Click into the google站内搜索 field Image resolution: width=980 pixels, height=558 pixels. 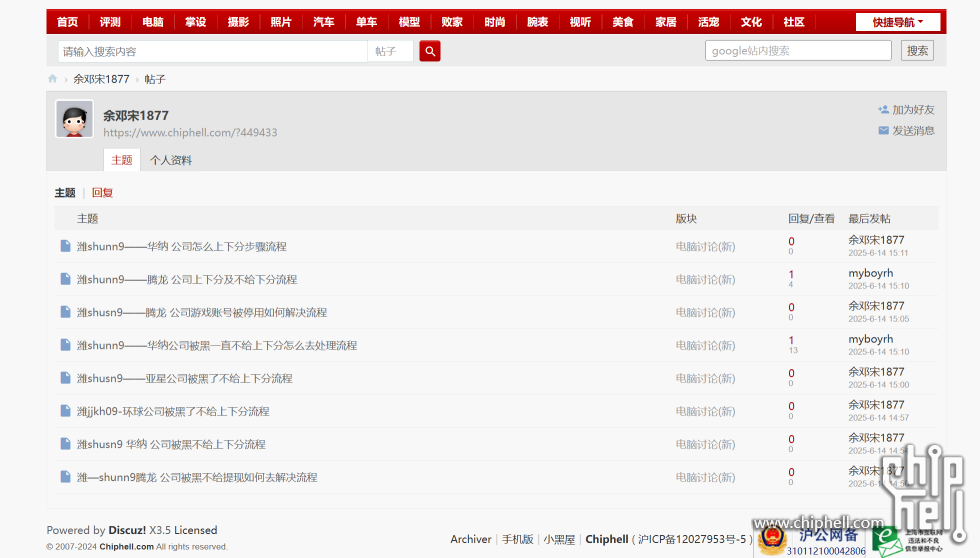pyautogui.click(x=798, y=51)
